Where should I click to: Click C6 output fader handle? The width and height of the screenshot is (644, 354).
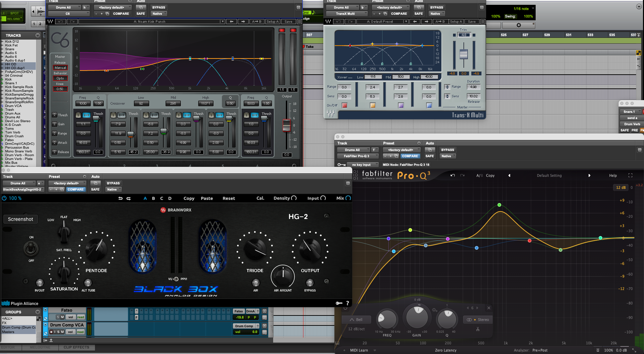tap(286, 125)
